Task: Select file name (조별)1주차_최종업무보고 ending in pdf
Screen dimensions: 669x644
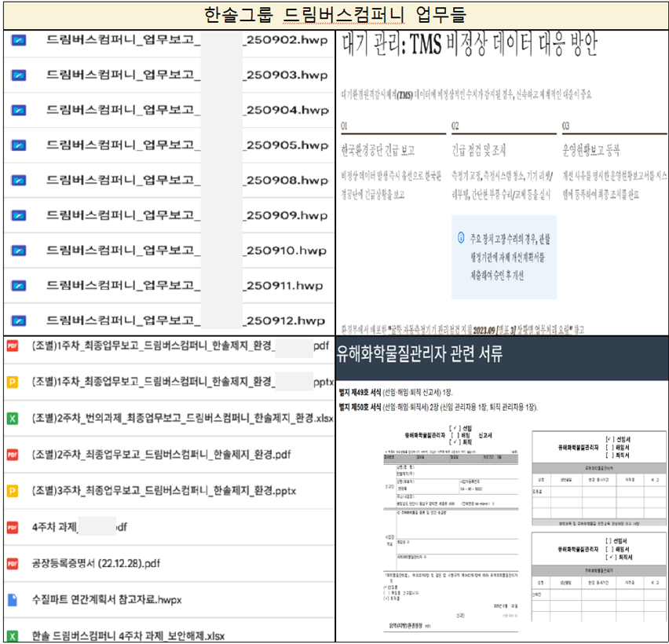Action: tap(181, 346)
